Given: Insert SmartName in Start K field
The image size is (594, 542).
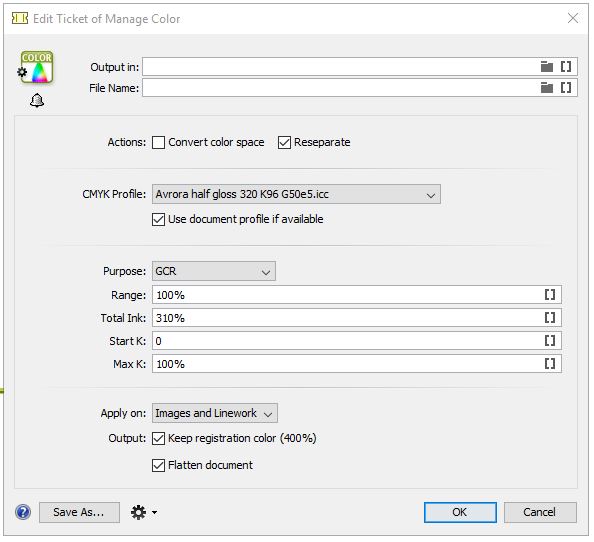Looking at the screenshot, I should point(550,341).
